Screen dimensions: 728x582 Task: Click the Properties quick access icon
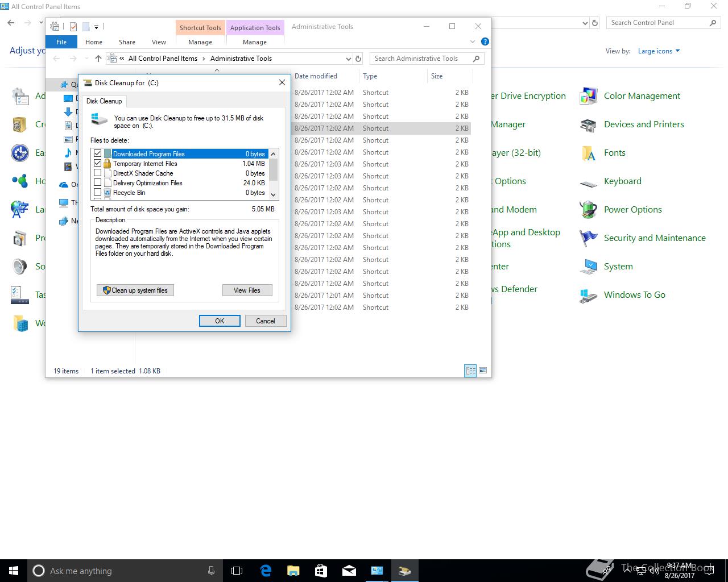pos(73,27)
